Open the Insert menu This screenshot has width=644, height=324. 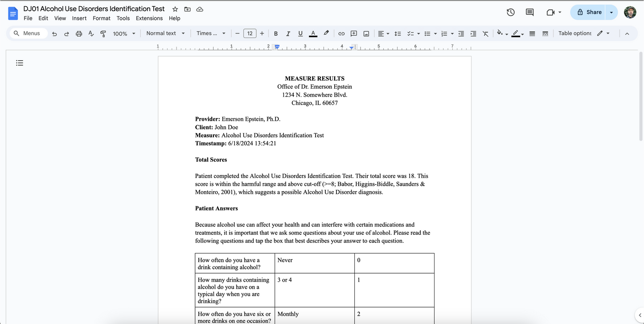point(79,18)
